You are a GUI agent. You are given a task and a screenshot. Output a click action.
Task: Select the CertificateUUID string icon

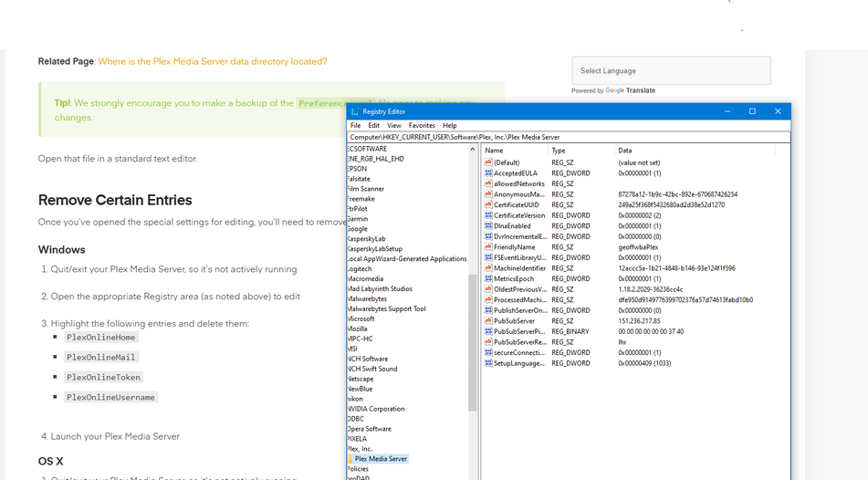tap(488, 204)
